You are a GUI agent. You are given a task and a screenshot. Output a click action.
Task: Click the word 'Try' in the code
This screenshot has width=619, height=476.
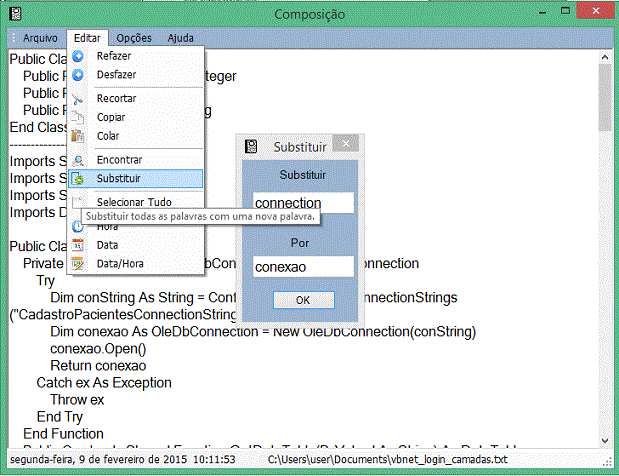45,281
